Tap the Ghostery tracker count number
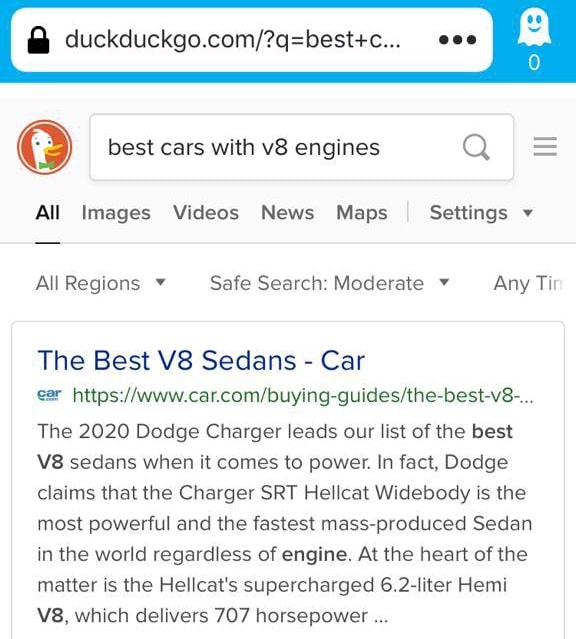 pyautogui.click(x=534, y=63)
